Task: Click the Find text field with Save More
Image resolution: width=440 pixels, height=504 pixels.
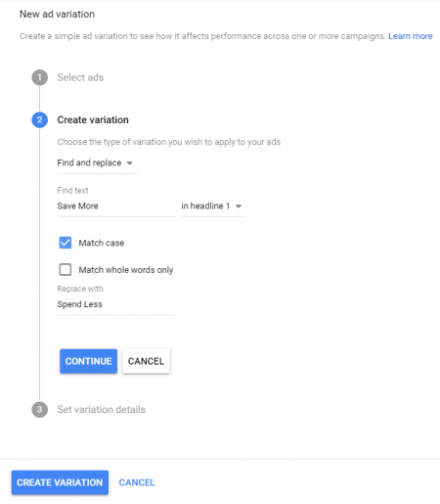Action: 116,206
